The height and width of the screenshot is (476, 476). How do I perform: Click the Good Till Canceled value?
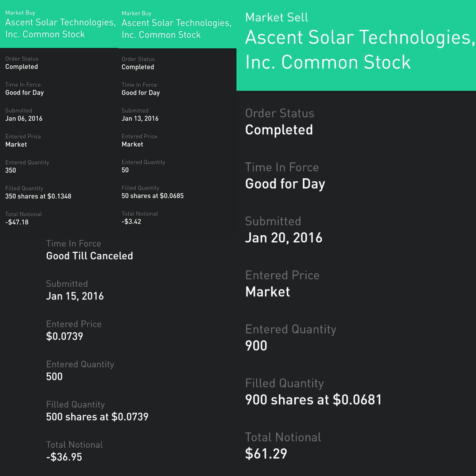point(89,256)
